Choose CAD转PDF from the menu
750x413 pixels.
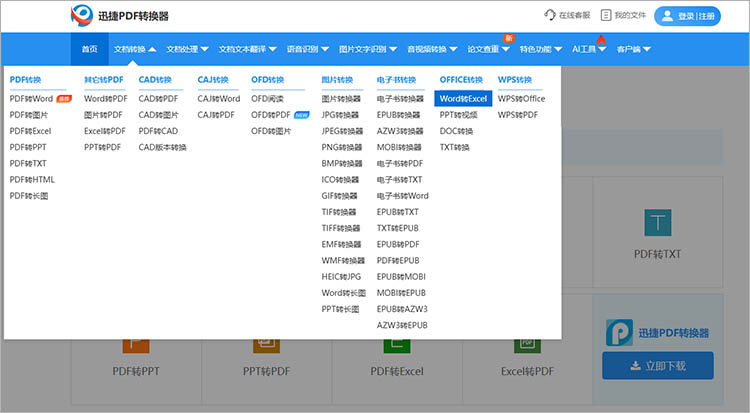pyautogui.click(x=158, y=99)
